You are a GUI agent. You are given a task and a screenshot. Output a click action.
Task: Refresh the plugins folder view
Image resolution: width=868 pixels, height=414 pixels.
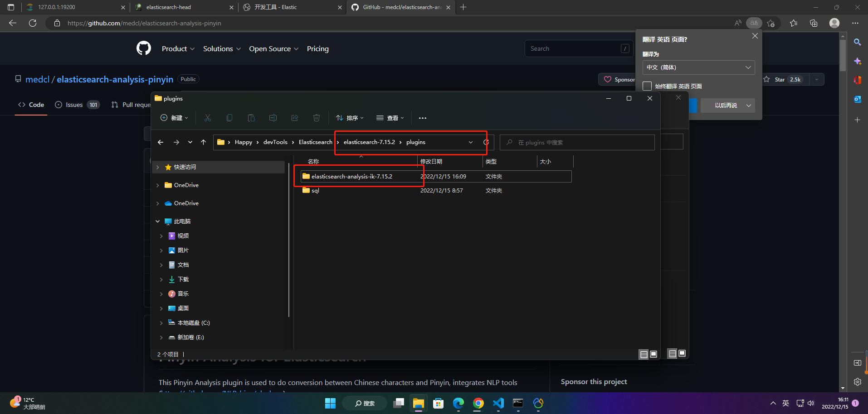pyautogui.click(x=486, y=142)
